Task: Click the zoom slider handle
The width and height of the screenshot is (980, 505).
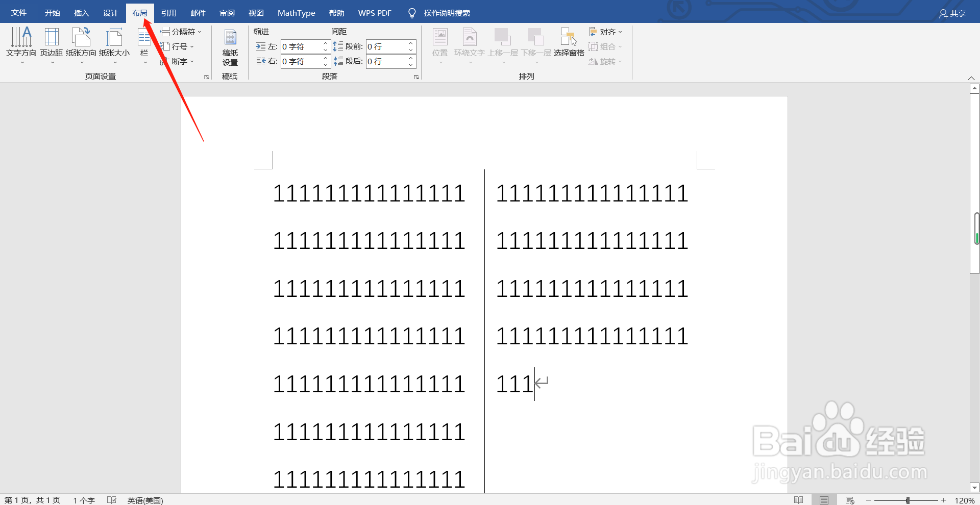Action: click(x=908, y=500)
